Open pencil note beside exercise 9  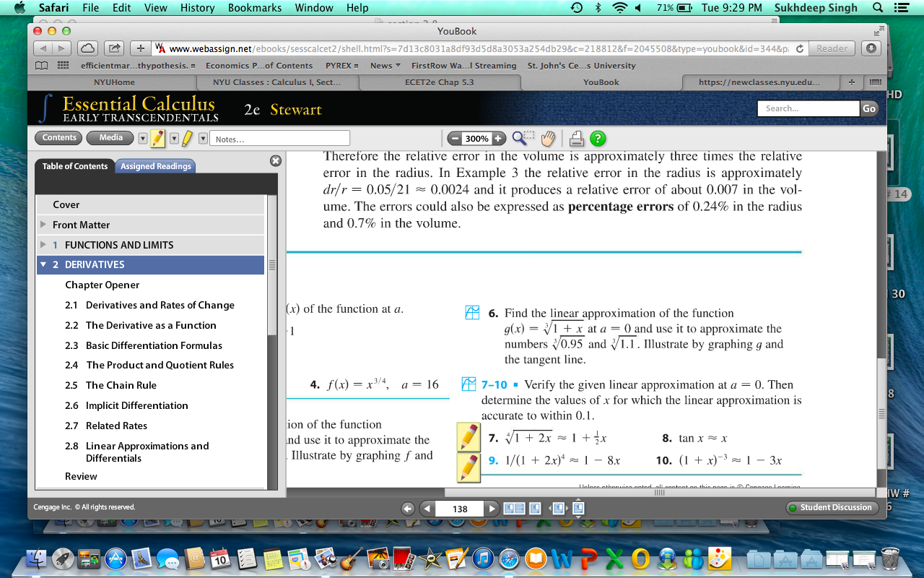point(469,467)
